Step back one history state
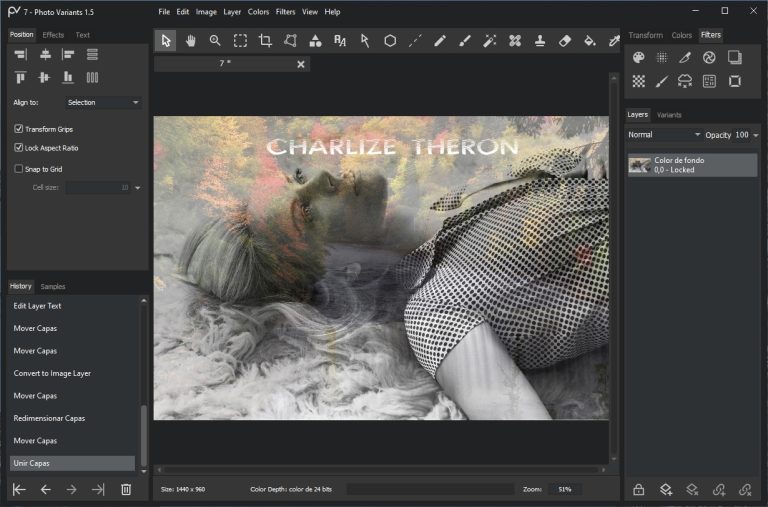Viewport: 768px width, 507px height. tap(46, 489)
